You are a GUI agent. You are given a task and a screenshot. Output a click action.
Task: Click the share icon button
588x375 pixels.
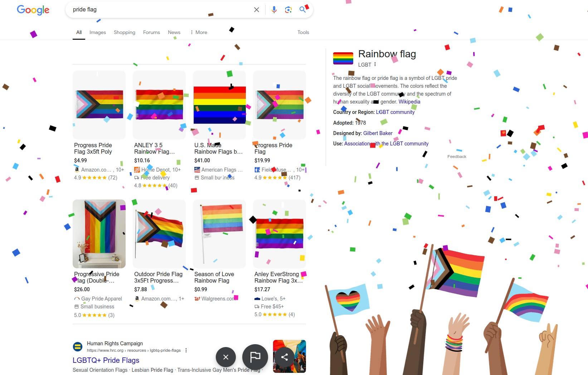tap(285, 357)
